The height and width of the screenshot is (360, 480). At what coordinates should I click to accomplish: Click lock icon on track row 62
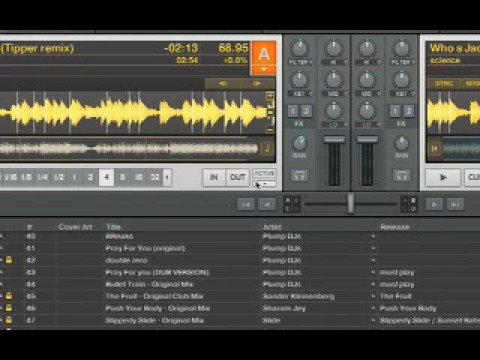(9, 260)
